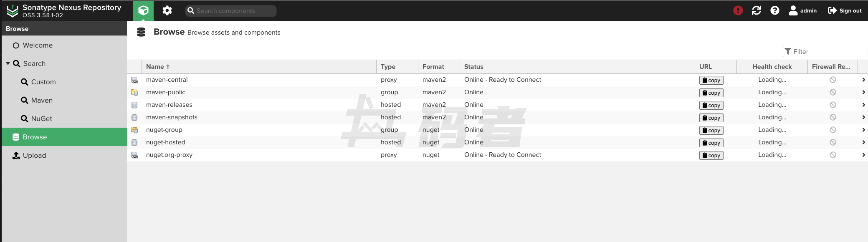868x242 pixels.
Task: Open the administration gear settings
Action: pos(167,10)
